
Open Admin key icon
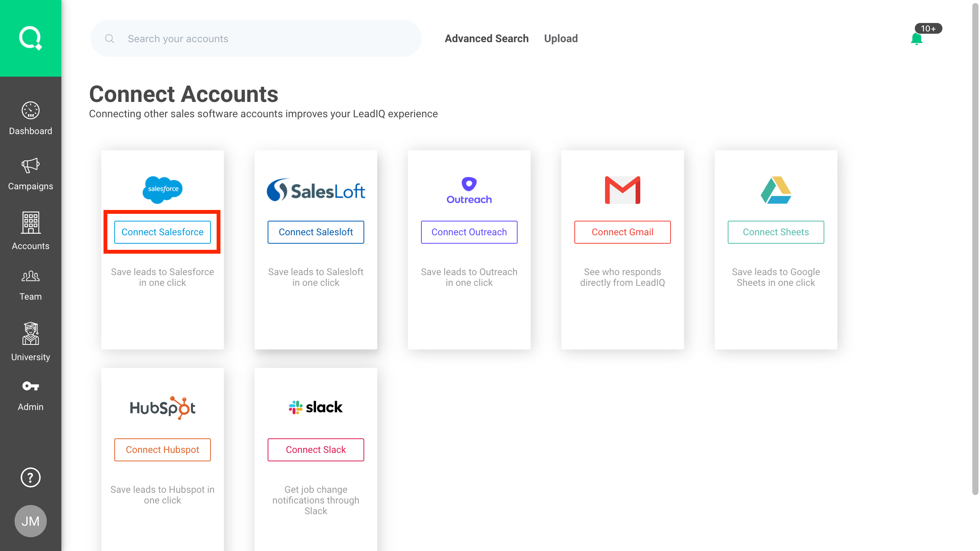pos(30,386)
